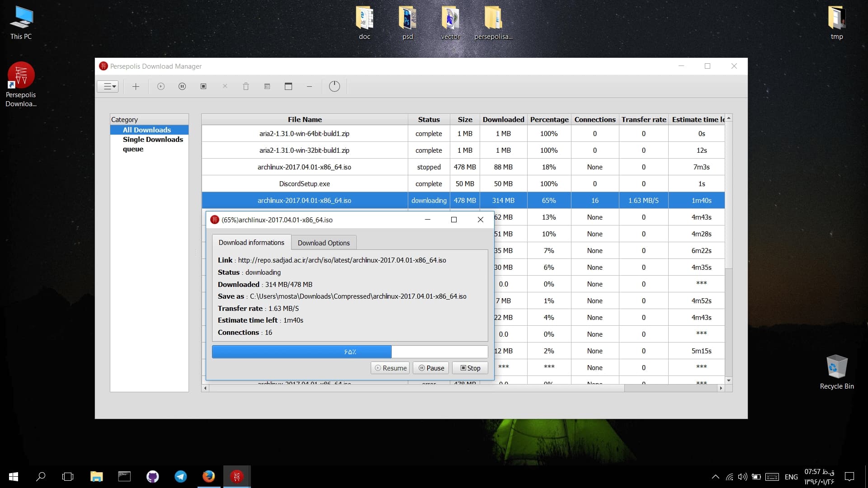Select DiscordSetup.exe row
The height and width of the screenshot is (488, 868).
coord(463,183)
